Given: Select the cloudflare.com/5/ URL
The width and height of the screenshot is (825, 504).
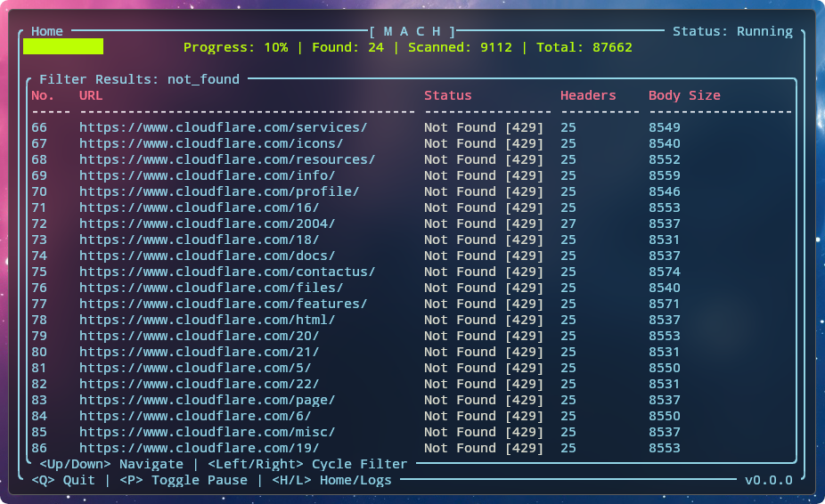Looking at the screenshot, I should point(195,369).
